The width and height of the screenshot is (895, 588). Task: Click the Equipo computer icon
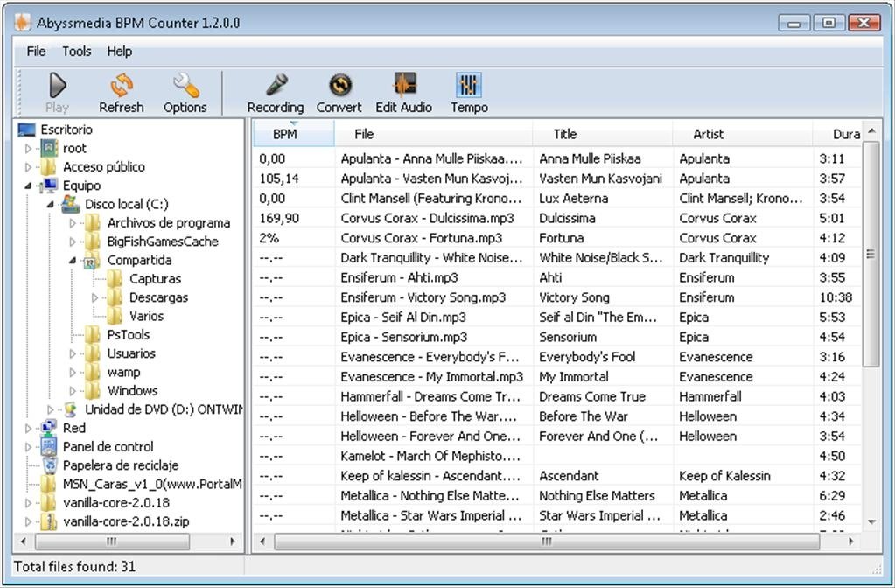pyautogui.click(x=49, y=185)
